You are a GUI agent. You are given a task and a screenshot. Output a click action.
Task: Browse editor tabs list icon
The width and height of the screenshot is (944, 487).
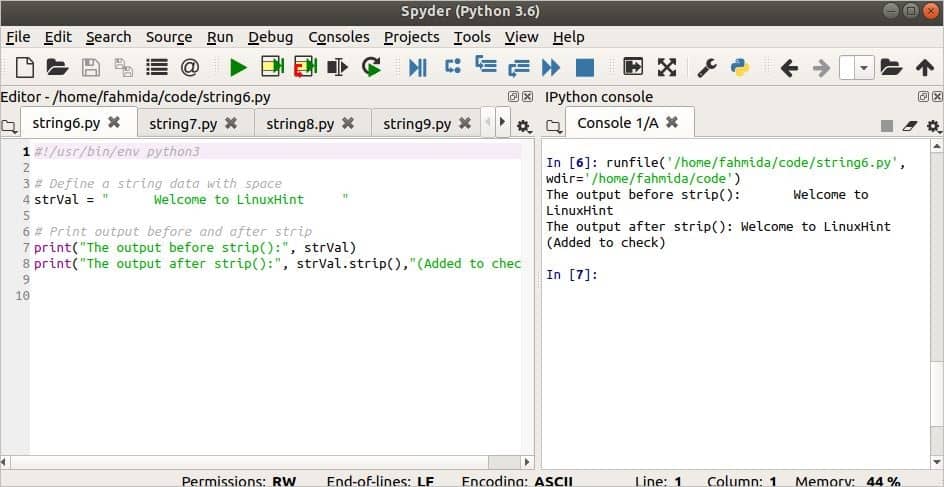click(8, 126)
